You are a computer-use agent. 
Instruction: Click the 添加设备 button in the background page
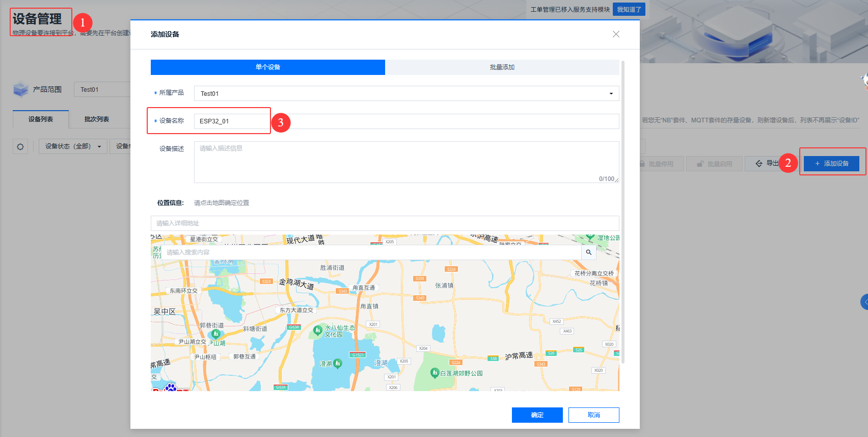tap(831, 164)
